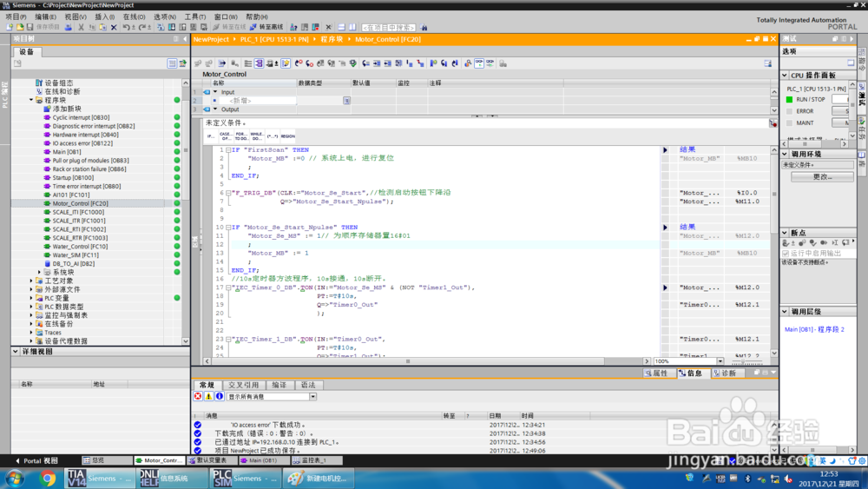Click the tree view toggle icon in project tree
This screenshot has height=489, width=868.
click(172, 63)
